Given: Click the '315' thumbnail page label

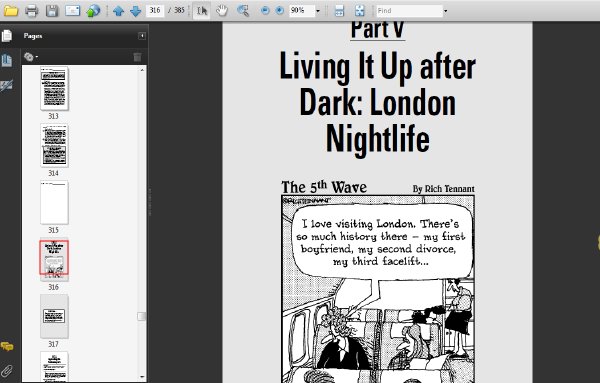Looking at the screenshot, I should (x=54, y=230).
